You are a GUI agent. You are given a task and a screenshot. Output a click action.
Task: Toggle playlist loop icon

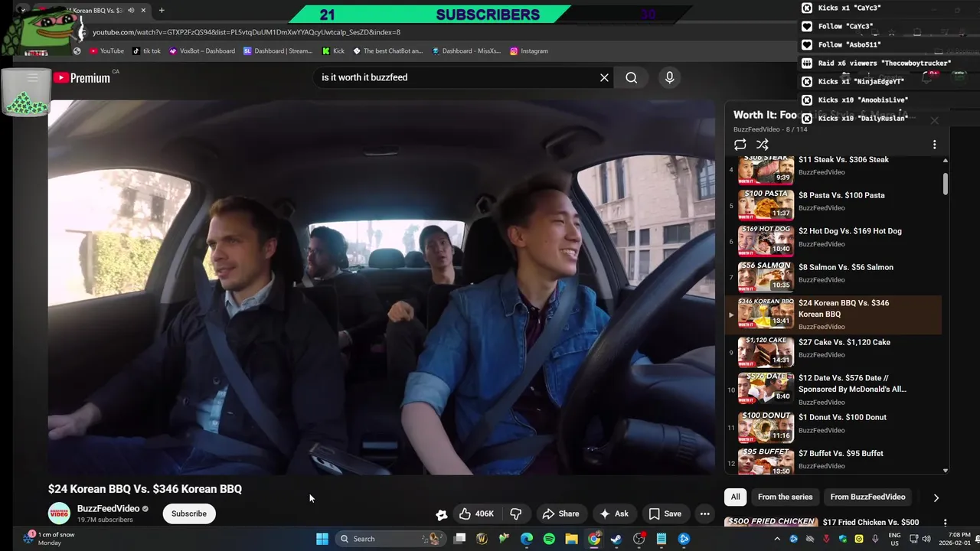click(740, 145)
